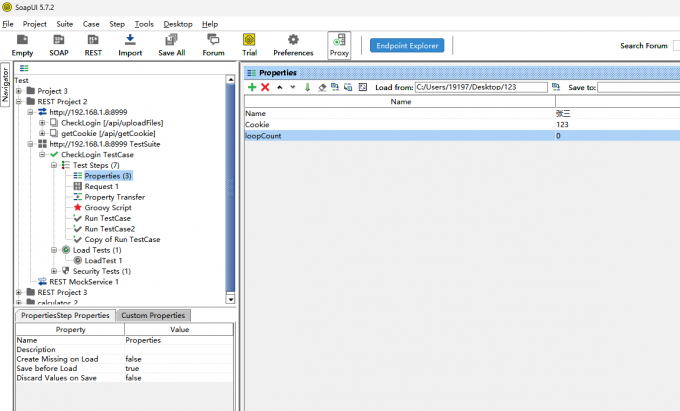Remove selected property with red X

265,87
